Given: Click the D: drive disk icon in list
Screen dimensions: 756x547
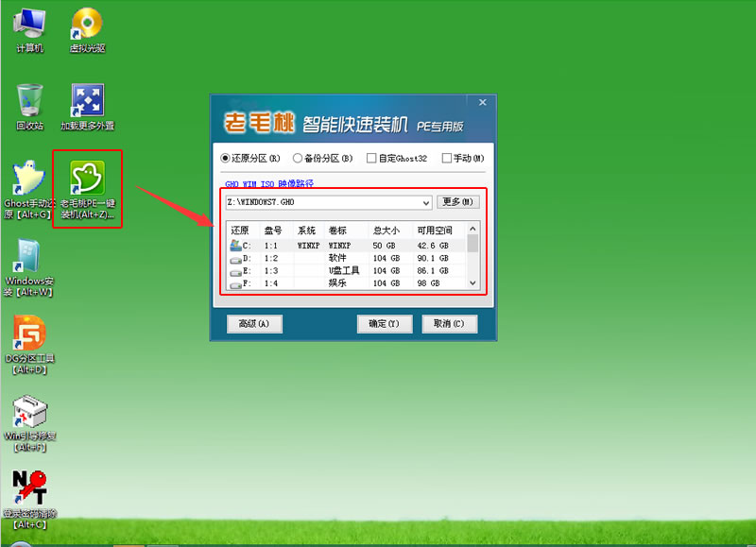Looking at the screenshot, I should pos(235,259).
